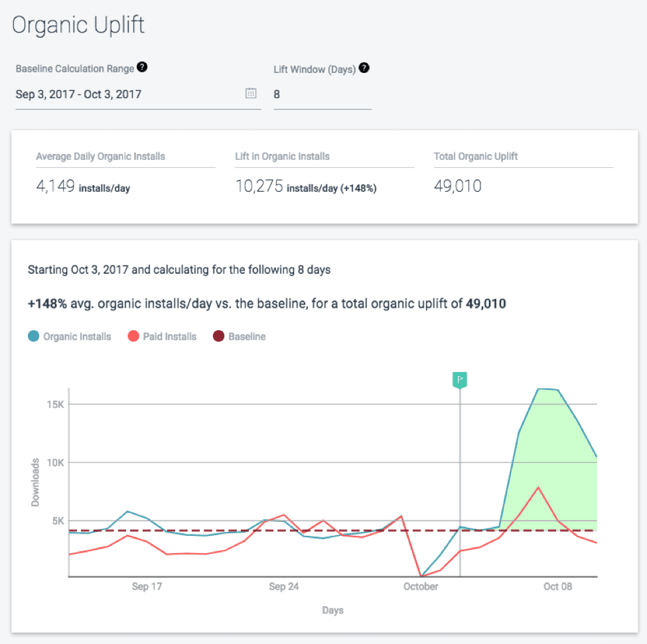The width and height of the screenshot is (647, 644).
Task: Click help icon beside Lift Window (Days)
Action: [364, 68]
